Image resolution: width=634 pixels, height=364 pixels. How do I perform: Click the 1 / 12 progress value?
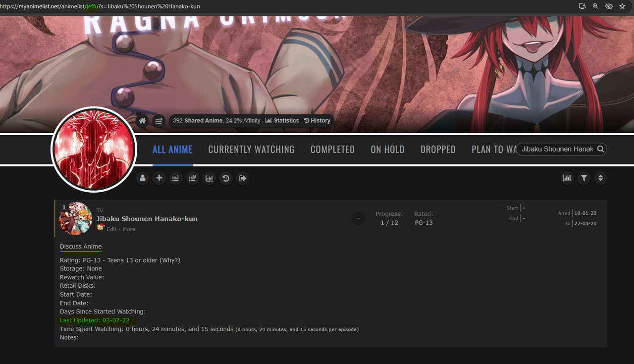(389, 223)
